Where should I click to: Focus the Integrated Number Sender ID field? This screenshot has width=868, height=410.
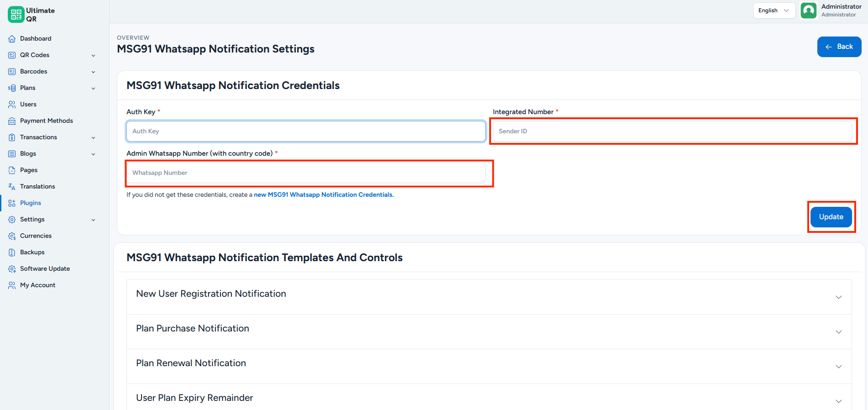(672, 131)
